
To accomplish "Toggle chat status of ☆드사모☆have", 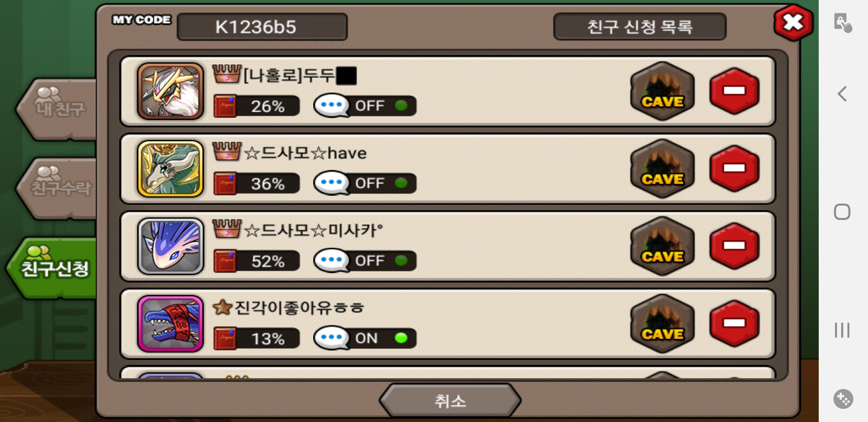I will click(365, 183).
